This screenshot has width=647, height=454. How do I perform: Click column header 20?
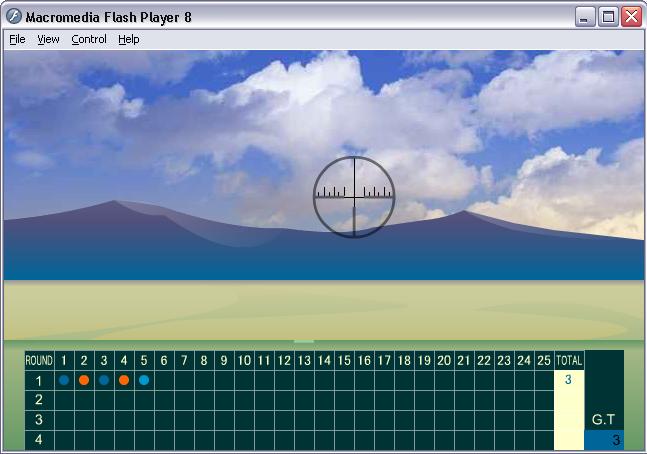444,361
